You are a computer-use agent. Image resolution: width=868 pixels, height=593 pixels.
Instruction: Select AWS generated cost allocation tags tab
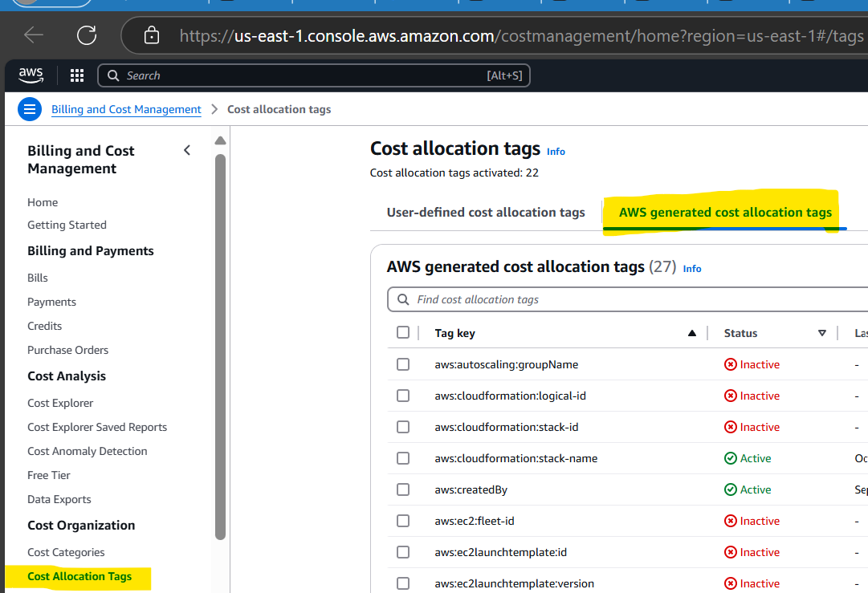coord(725,213)
